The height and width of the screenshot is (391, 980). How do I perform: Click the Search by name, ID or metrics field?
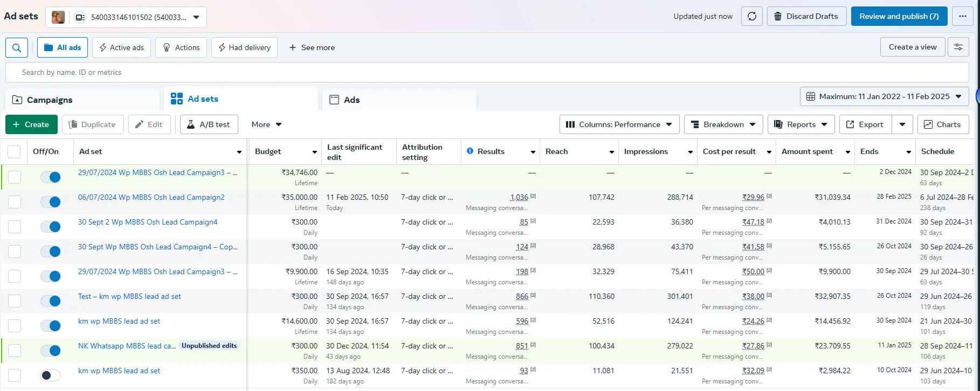485,73
